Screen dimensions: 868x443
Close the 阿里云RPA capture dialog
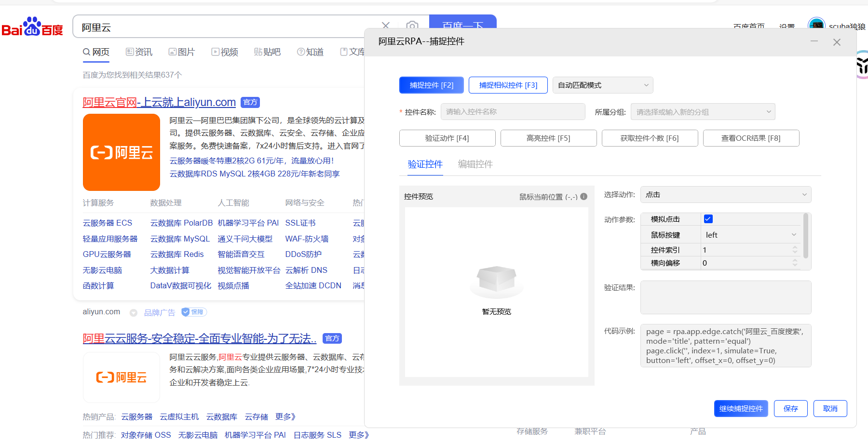tap(837, 42)
